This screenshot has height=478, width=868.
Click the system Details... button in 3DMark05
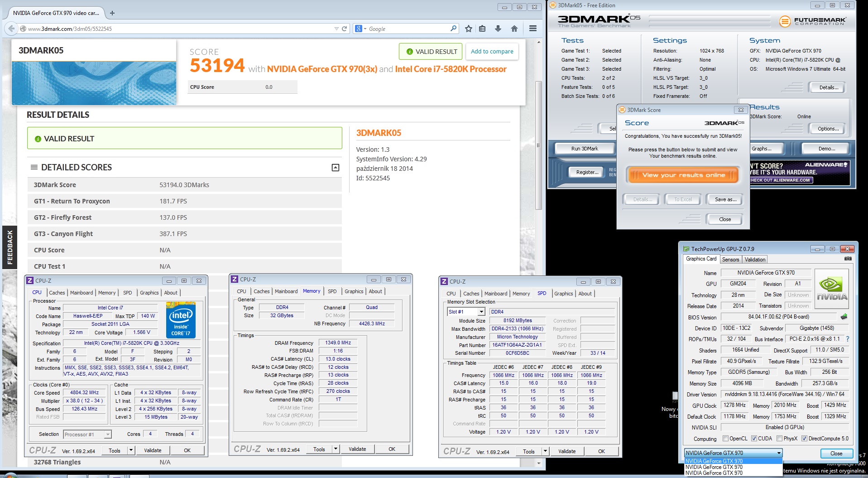828,87
